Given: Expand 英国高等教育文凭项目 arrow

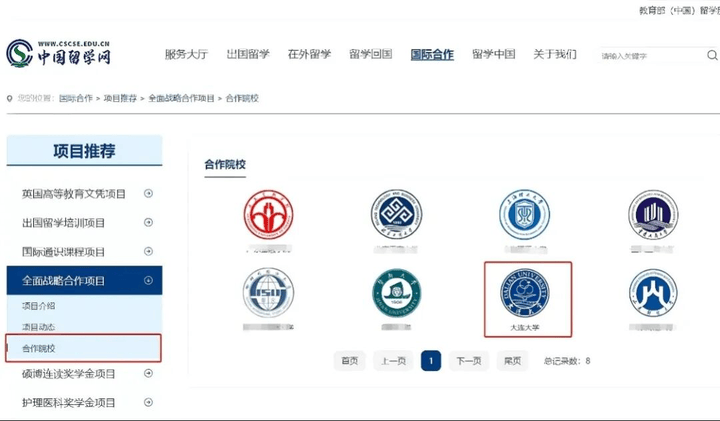Looking at the screenshot, I should point(148,193).
